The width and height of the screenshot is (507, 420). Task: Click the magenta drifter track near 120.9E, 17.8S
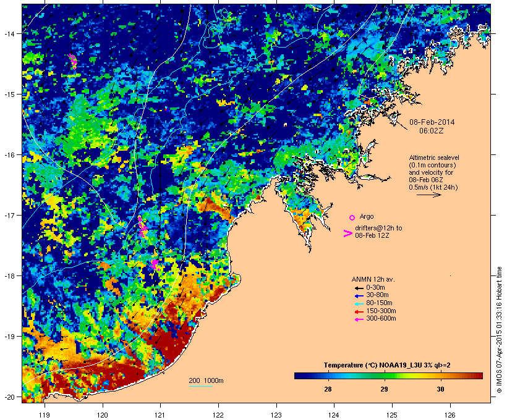[x=156, y=264]
